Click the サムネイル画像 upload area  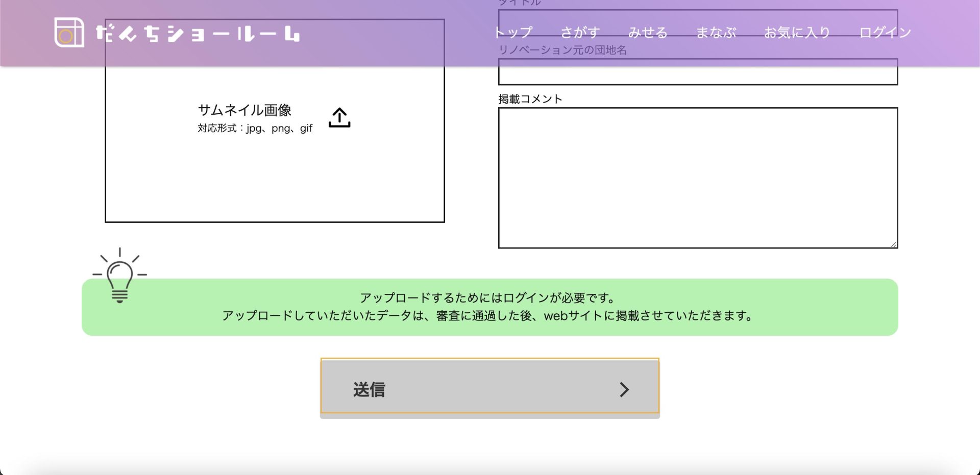275,121
